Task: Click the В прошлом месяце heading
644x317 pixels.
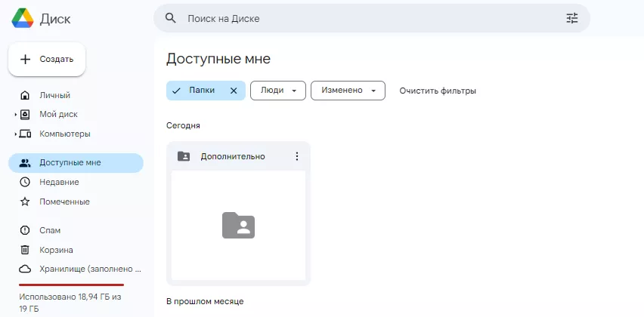Action: click(205, 301)
